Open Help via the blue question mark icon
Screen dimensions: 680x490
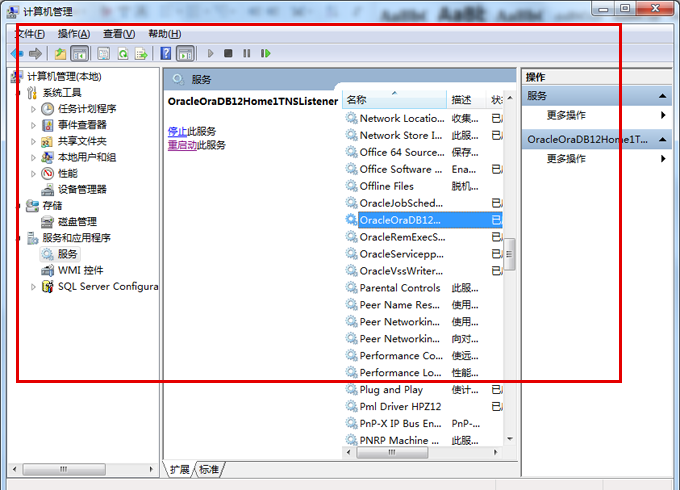coord(166,53)
